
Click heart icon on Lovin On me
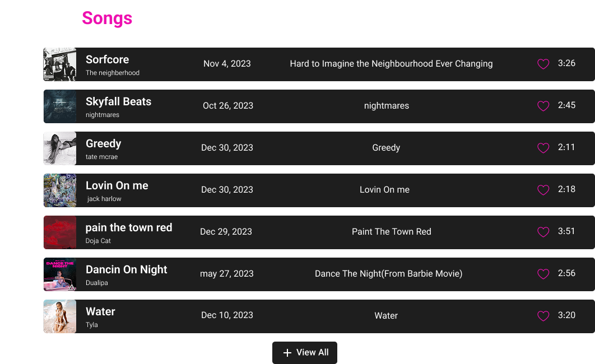click(x=543, y=190)
